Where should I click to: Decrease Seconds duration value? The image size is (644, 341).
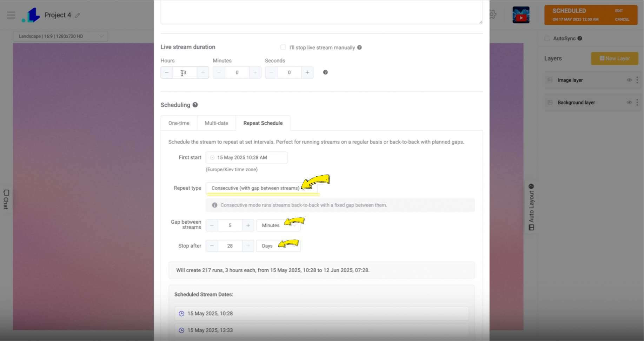click(x=271, y=72)
